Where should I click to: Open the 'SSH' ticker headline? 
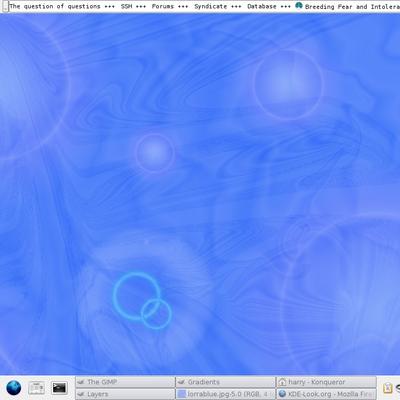126,6
